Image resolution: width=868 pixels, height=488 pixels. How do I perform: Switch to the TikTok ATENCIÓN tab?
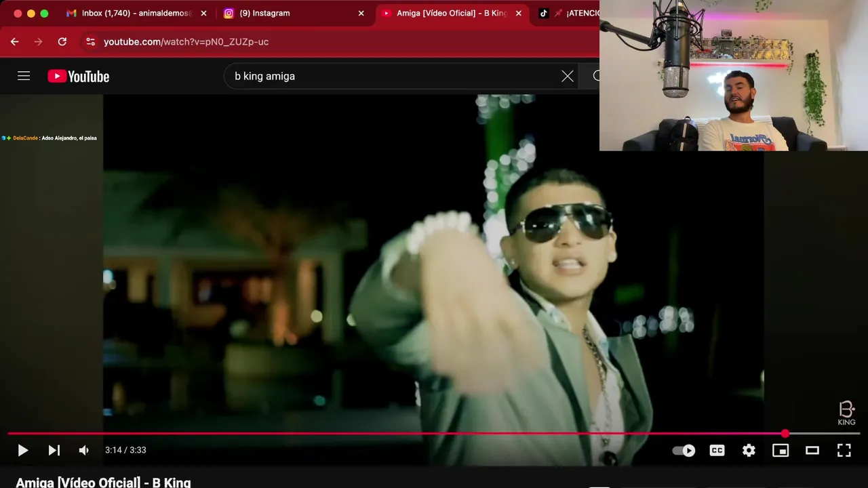(x=568, y=13)
